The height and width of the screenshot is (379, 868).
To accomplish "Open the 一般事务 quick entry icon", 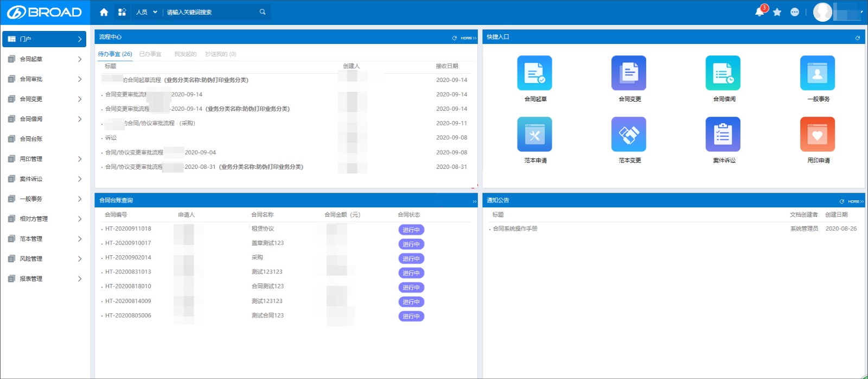I will point(818,73).
